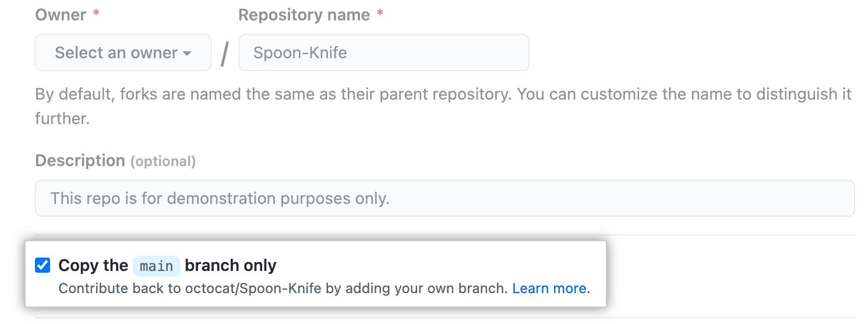Viewport: 868px width, 324px height.
Task: Click the red asterisk beside Owner
Action: tap(96, 13)
